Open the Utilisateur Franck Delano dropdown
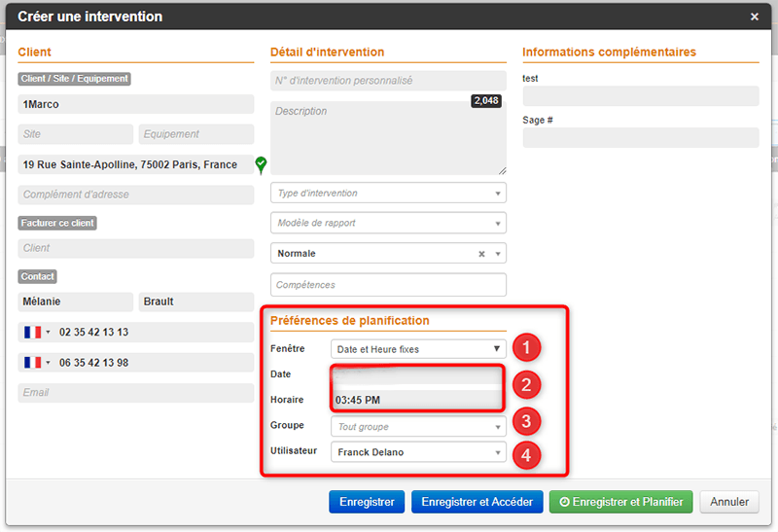The height and width of the screenshot is (532, 778). click(x=417, y=452)
